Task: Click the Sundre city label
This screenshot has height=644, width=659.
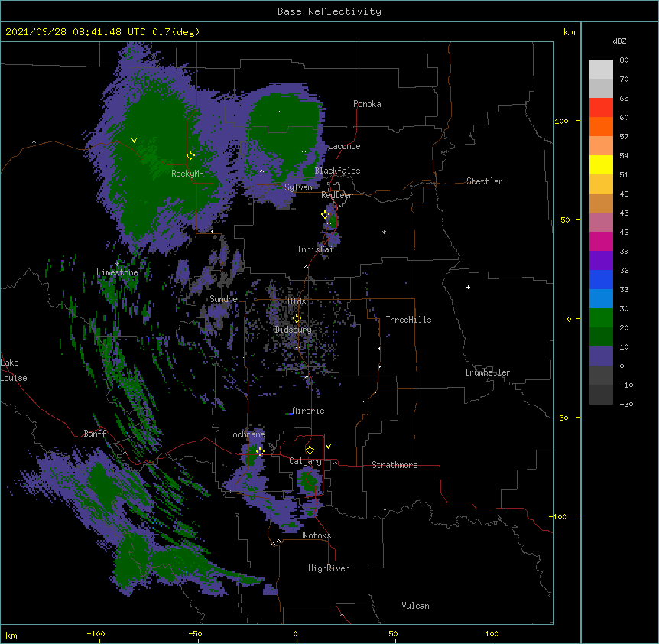Action: tap(223, 299)
